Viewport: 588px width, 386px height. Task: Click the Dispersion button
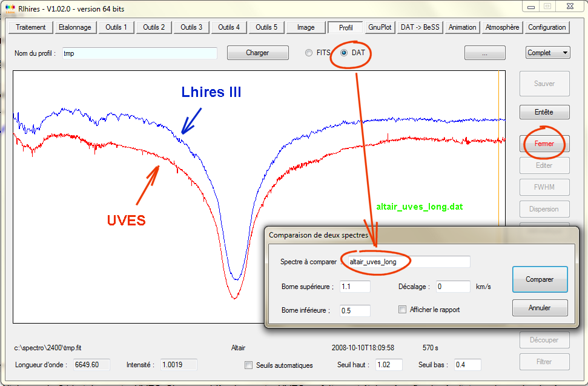(544, 209)
